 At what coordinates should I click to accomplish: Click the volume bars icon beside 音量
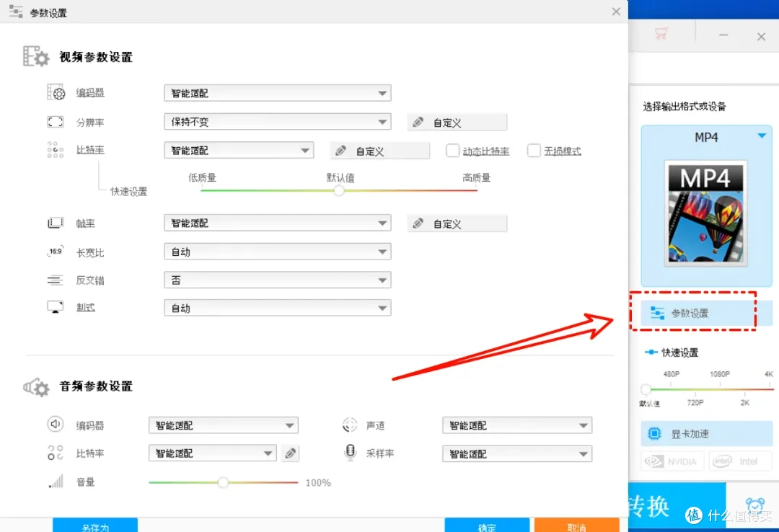pos(56,482)
